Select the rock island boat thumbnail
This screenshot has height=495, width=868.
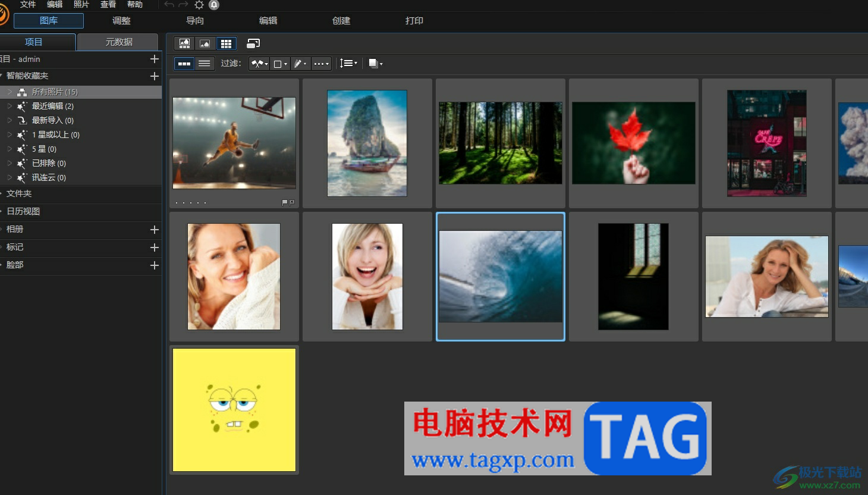[x=367, y=143]
